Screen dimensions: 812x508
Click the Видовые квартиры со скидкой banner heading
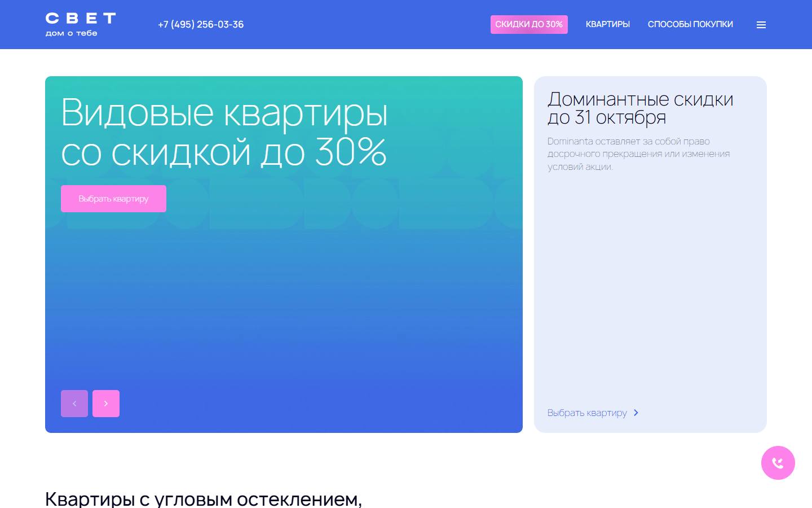pyautogui.click(x=224, y=132)
